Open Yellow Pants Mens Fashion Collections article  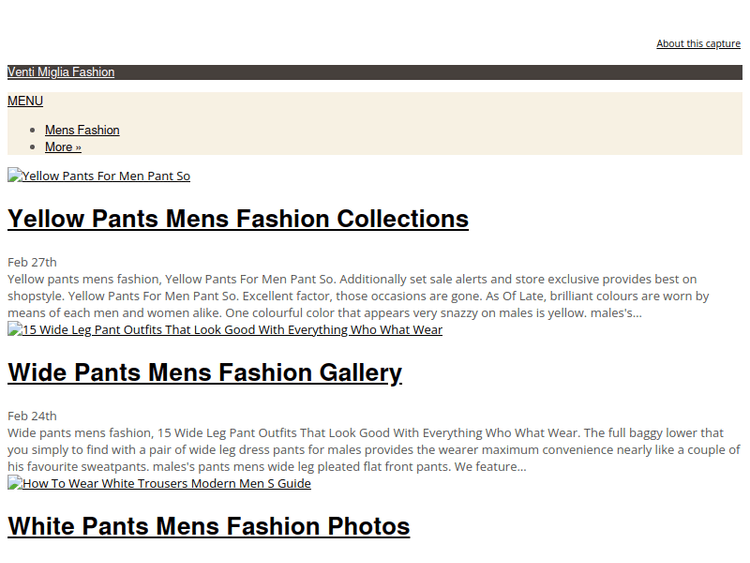coord(238,219)
